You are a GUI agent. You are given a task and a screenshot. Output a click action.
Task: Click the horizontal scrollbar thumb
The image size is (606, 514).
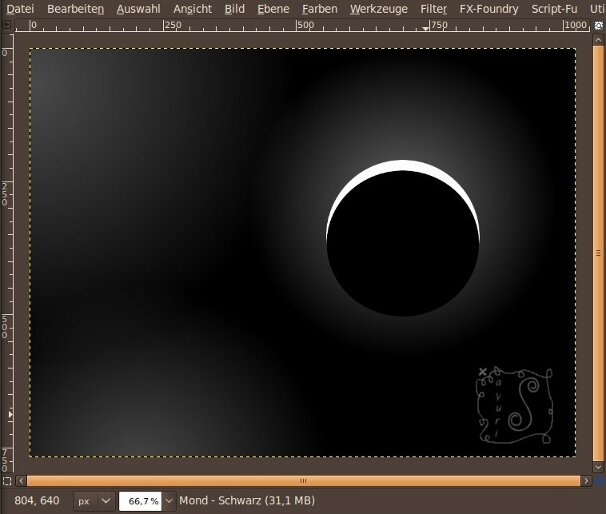(x=303, y=481)
